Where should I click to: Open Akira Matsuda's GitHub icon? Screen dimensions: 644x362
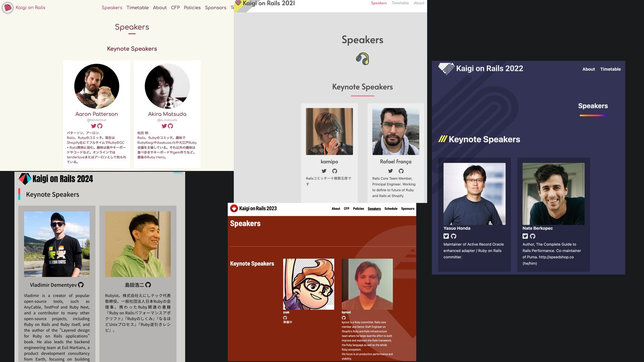tap(170, 126)
